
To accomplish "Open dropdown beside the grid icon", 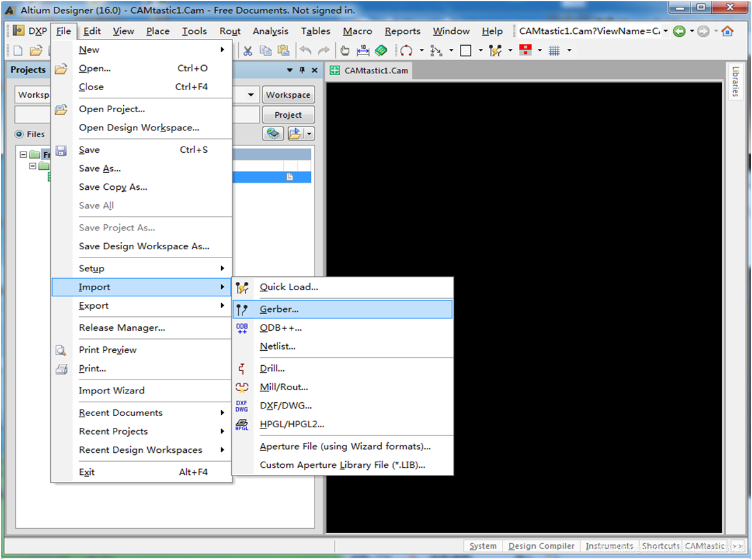I will [x=569, y=51].
